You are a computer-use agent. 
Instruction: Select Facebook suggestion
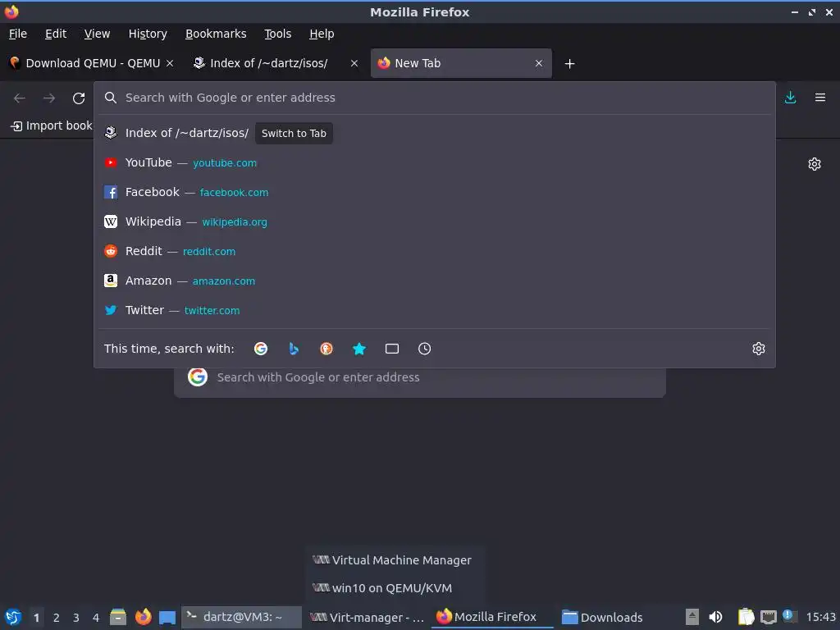[x=434, y=192]
